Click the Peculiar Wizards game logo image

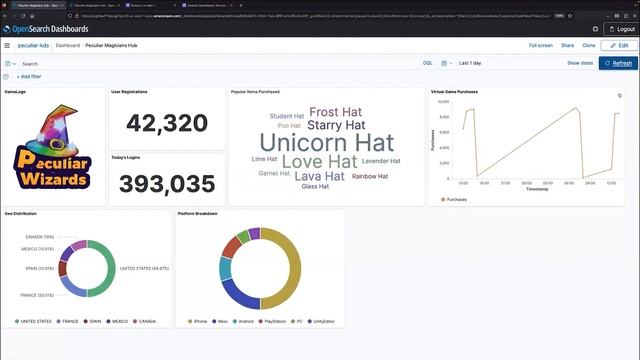[53, 147]
